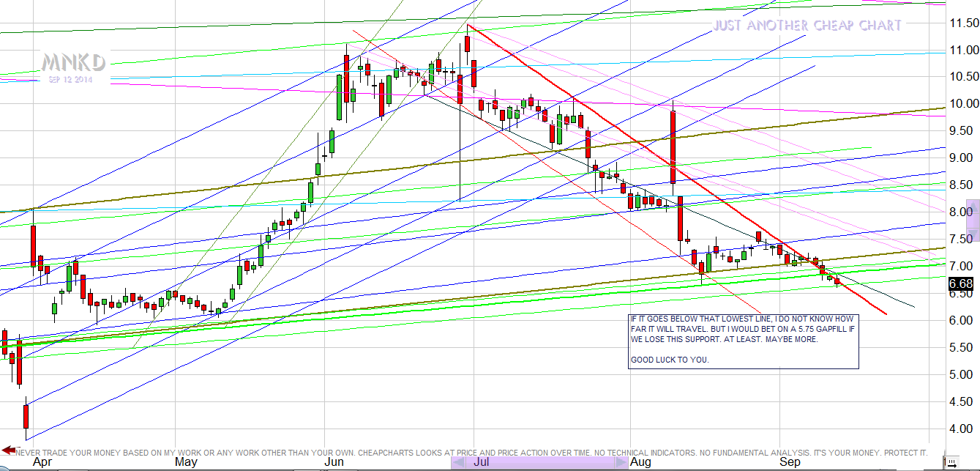Click the 6.68 current price label

960,283
